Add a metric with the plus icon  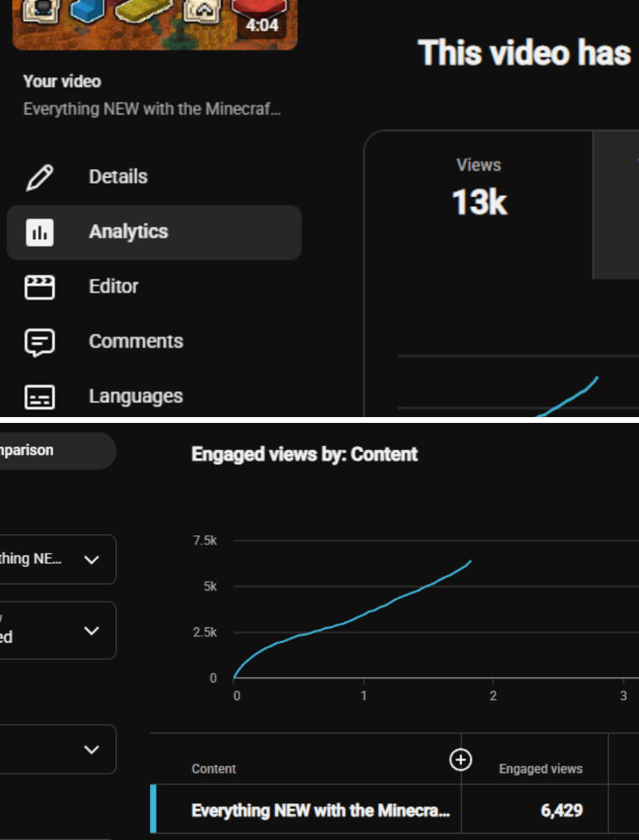pyautogui.click(x=461, y=759)
